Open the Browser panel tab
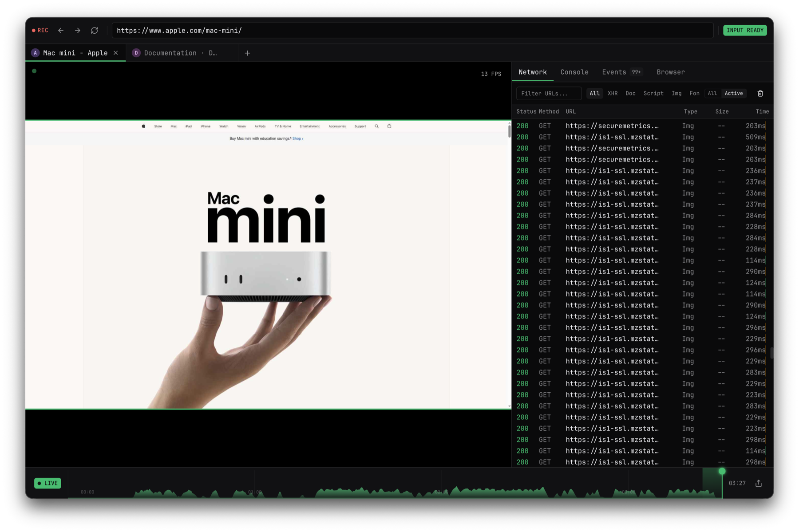 pos(671,72)
